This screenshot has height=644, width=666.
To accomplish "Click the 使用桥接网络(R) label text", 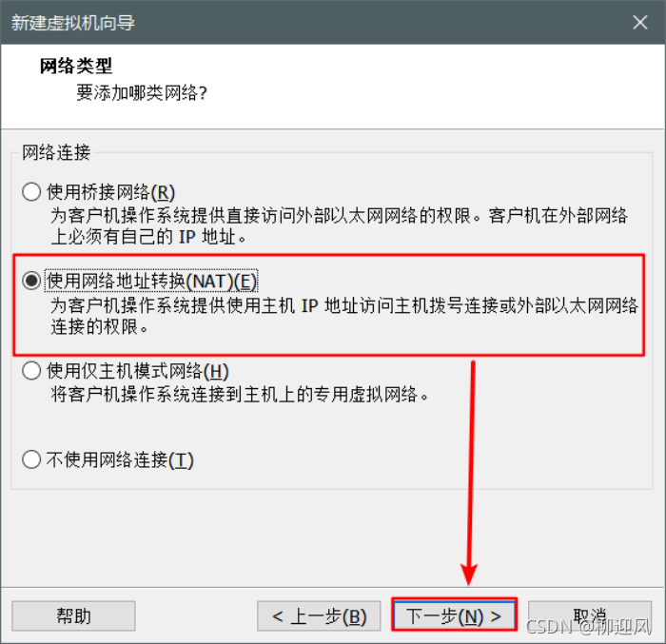I will point(110,192).
